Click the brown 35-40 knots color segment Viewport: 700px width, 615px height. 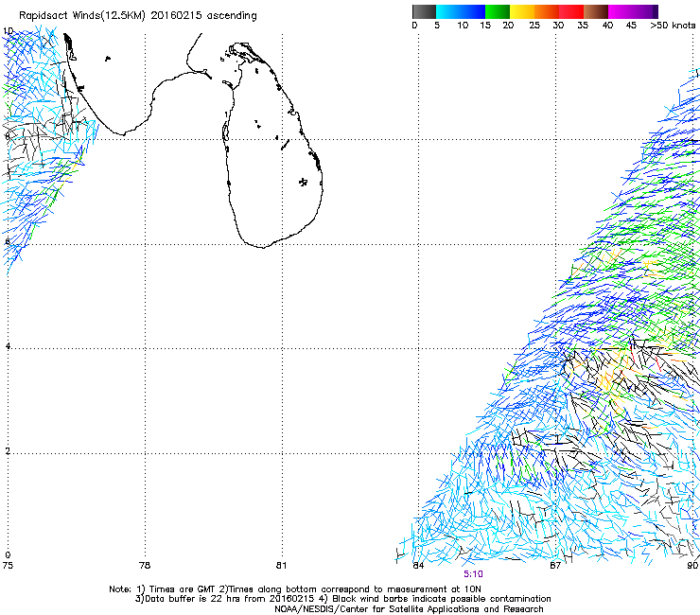[x=596, y=11]
